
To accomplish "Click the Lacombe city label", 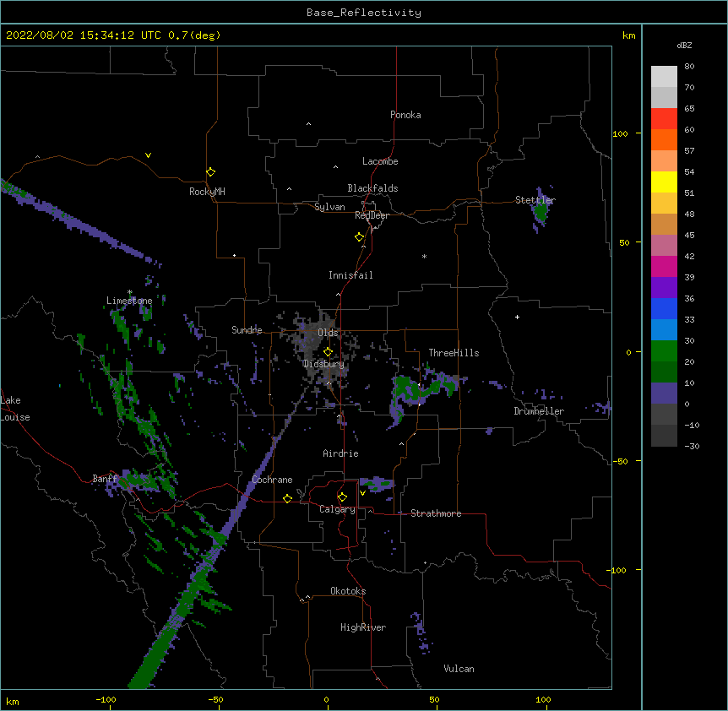I will (380, 161).
